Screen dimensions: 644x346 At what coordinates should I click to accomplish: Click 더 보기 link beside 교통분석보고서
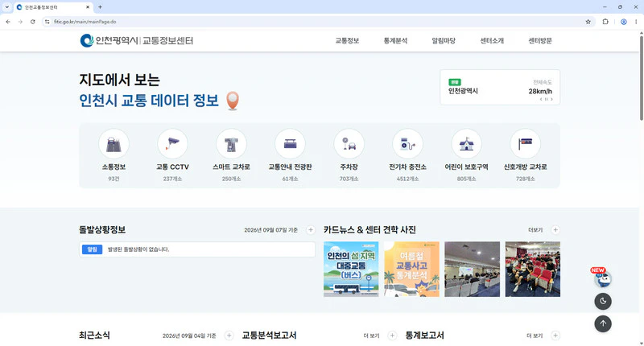371,336
